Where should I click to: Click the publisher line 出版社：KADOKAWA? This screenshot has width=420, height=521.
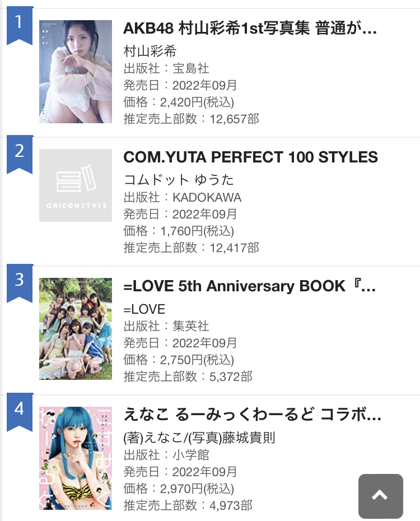click(x=182, y=198)
